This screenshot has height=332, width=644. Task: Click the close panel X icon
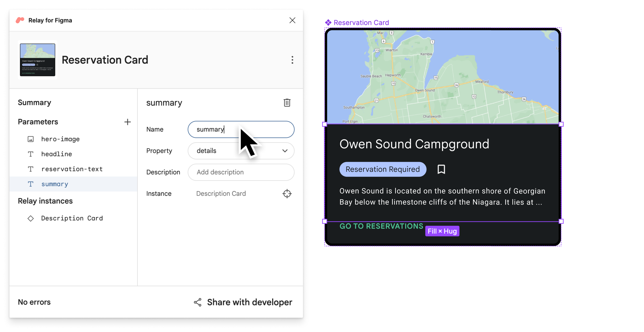(x=292, y=20)
